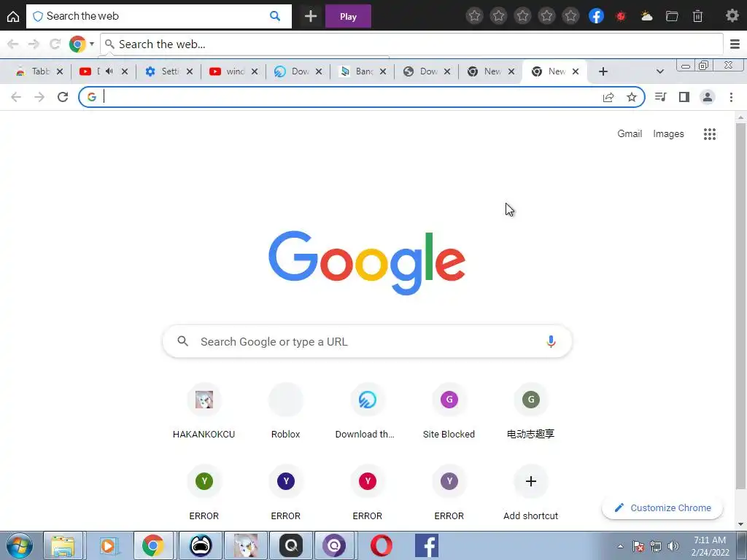Click the blue search magnifier in top bar

coord(275,16)
